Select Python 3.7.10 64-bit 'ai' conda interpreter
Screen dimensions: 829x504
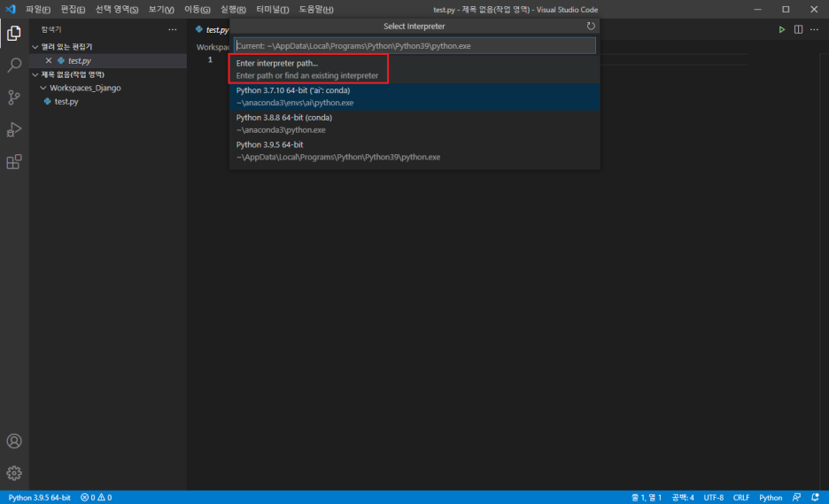pos(414,97)
